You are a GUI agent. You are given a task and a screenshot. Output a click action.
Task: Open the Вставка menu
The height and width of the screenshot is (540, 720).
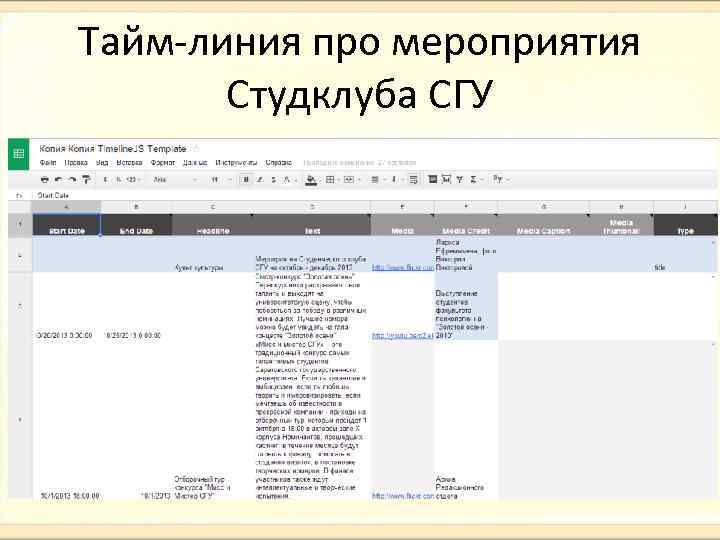129,163
